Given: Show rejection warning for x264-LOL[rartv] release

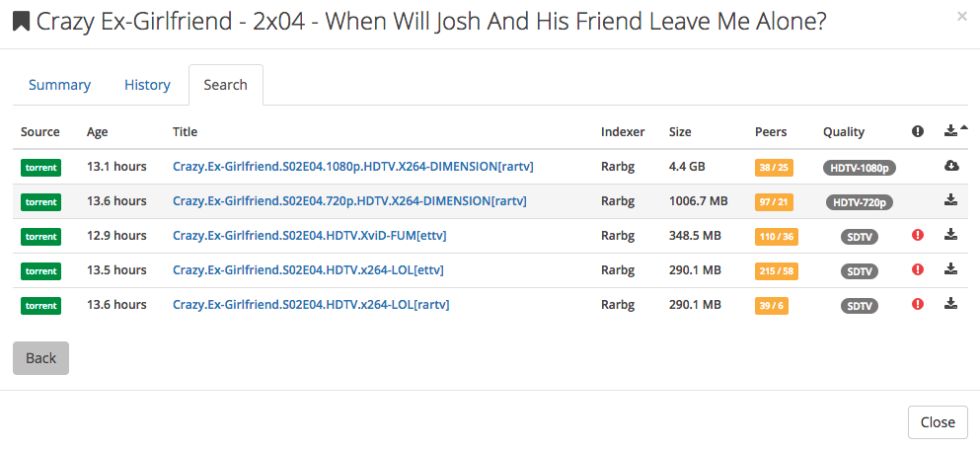Looking at the screenshot, I should [x=918, y=304].
